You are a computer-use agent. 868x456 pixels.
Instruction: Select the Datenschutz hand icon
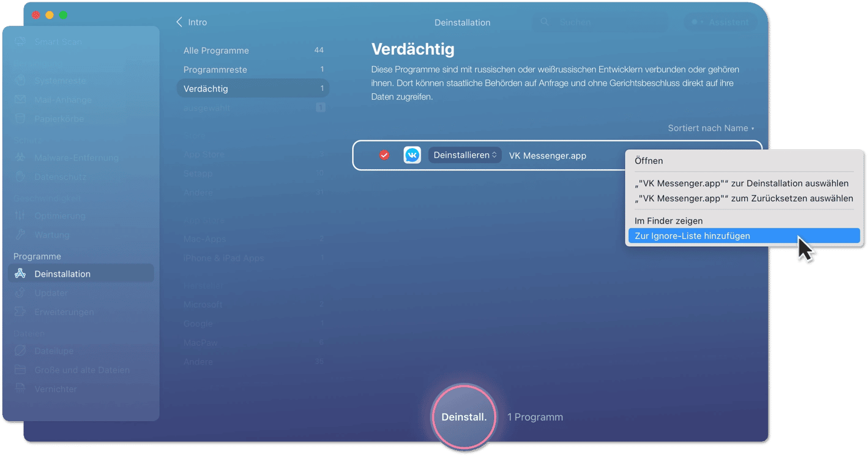click(x=21, y=176)
